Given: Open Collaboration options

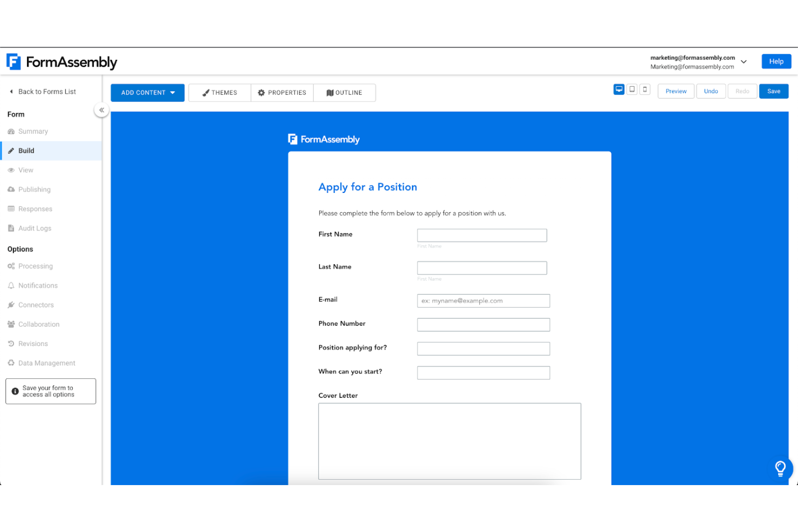Looking at the screenshot, I should tap(51, 324).
